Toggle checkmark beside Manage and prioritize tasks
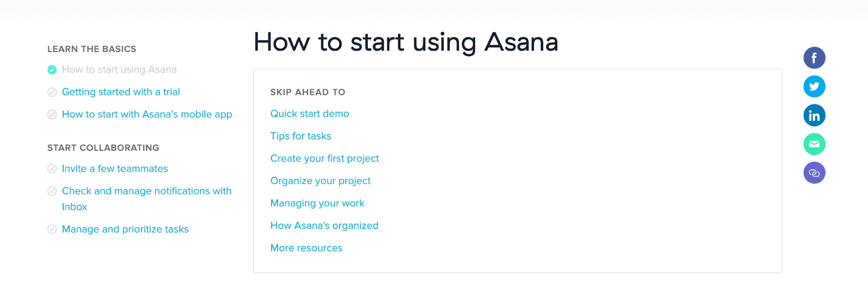 (x=52, y=229)
